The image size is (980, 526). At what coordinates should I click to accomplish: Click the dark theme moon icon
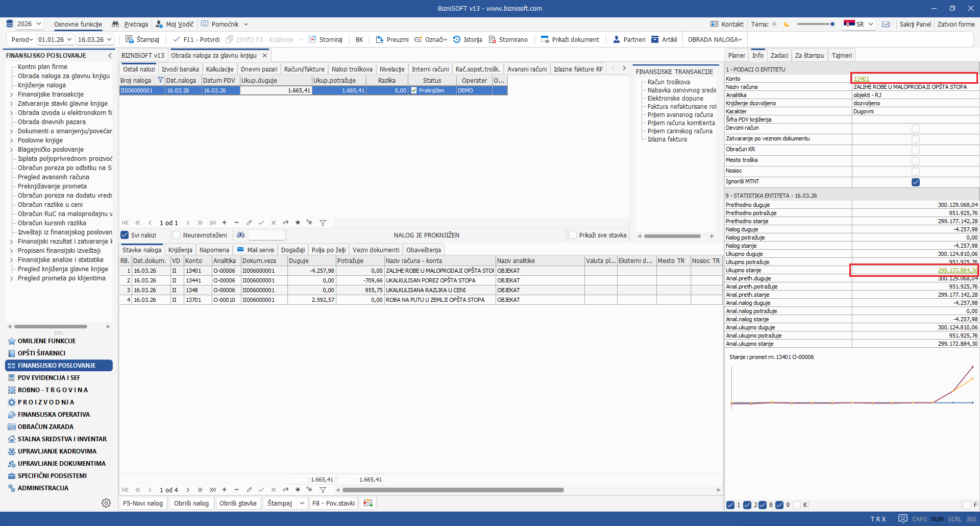(x=787, y=24)
